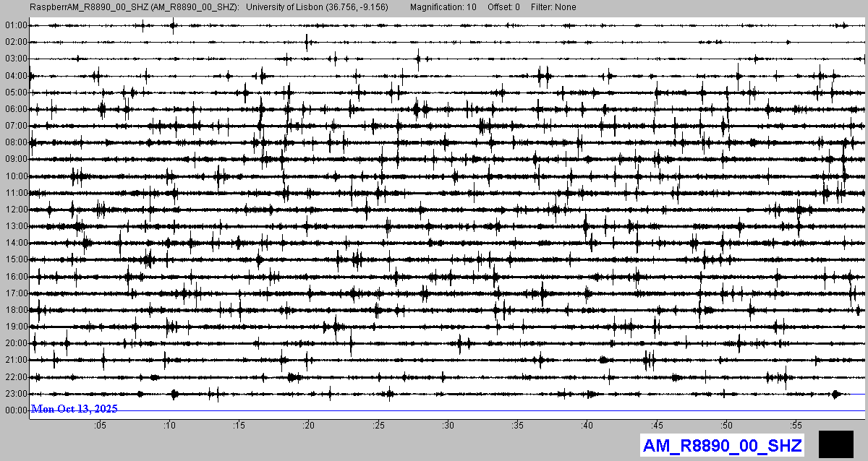The image size is (868, 461).
Task: Click the blue AM_R8890_00_SHZ station label
Action: (x=722, y=445)
